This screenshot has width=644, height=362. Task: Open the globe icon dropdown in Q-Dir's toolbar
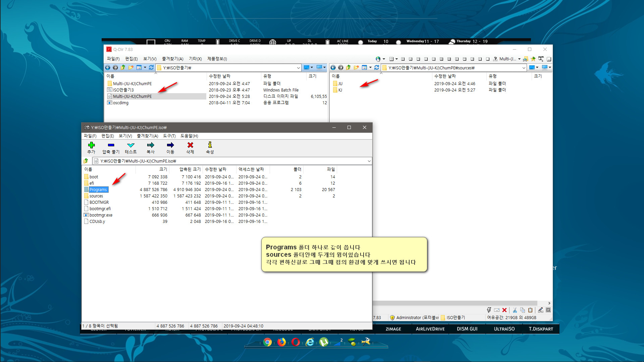pyautogui.click(x=384, y=59)
